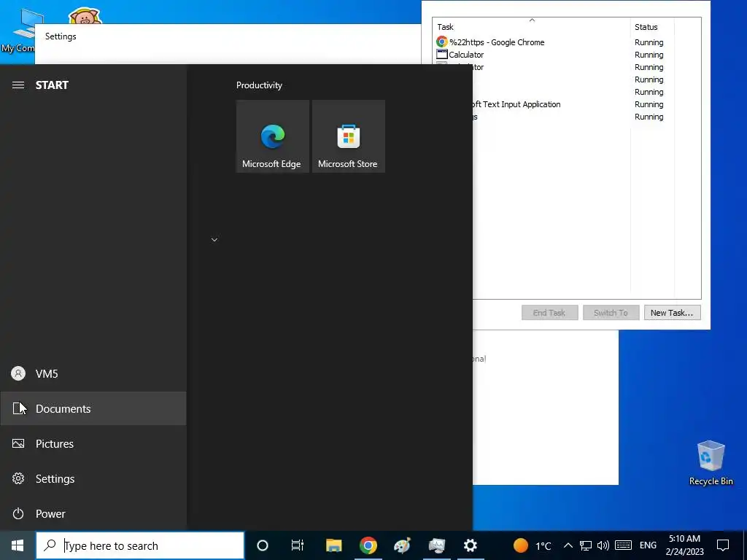Click the Settings window title

(61, 36)
